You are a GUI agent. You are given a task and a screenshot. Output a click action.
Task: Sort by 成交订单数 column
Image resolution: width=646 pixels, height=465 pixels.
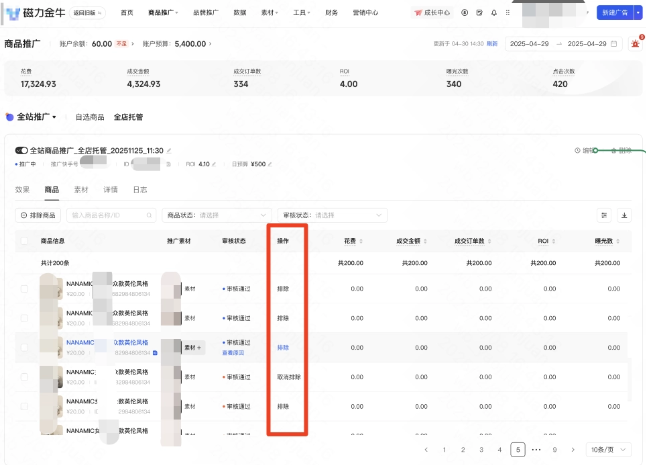pos(489,241)
